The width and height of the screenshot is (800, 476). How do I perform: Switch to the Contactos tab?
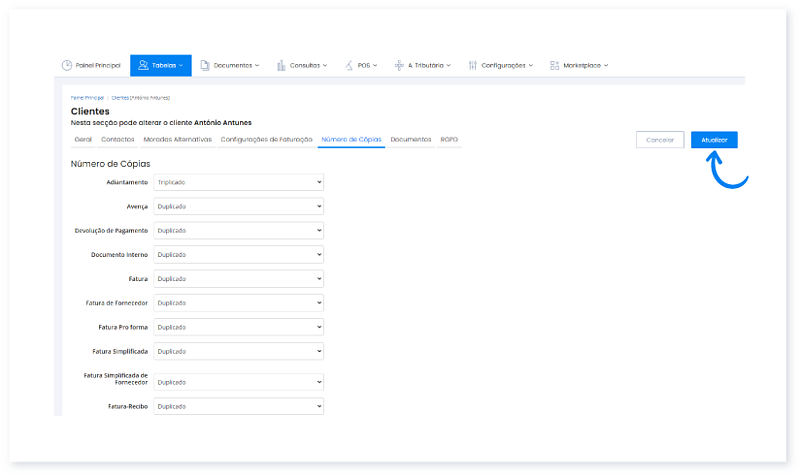point(118,139)
